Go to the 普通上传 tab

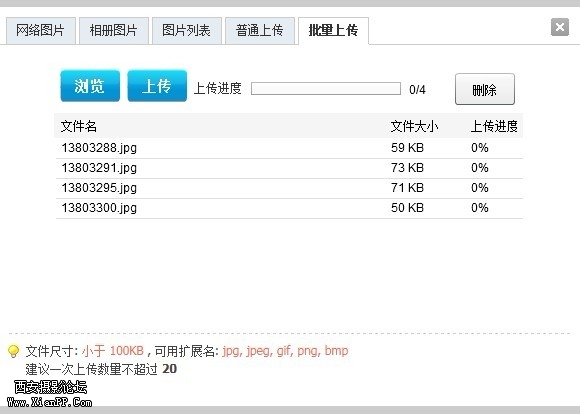pos(260,31)
